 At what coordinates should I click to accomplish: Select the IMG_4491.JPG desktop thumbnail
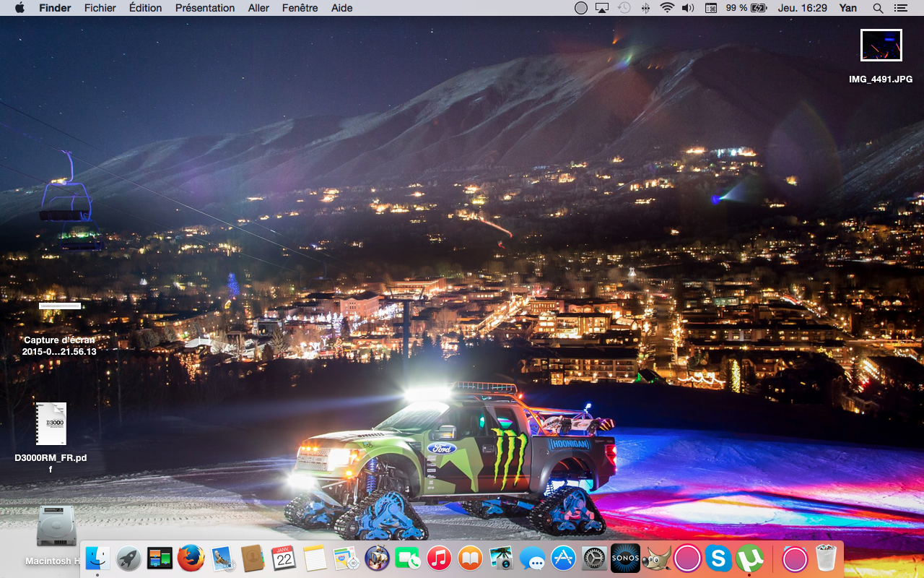pos(881,46)
